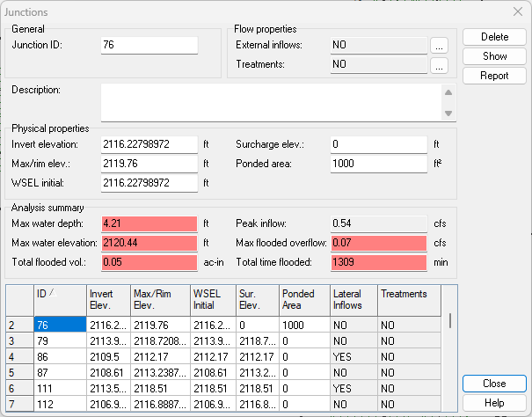Click Lateral Inflows YES for junction 111

coord(353,388)
